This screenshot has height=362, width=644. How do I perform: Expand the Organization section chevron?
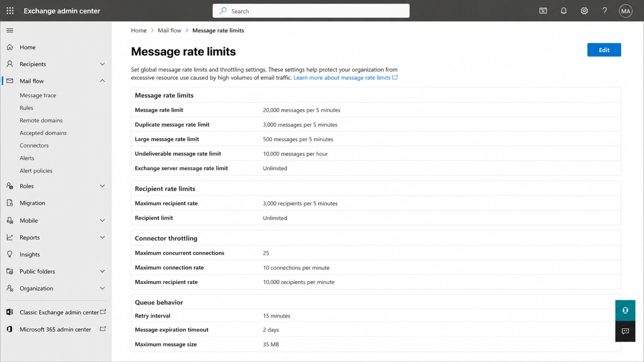(102, 288)
